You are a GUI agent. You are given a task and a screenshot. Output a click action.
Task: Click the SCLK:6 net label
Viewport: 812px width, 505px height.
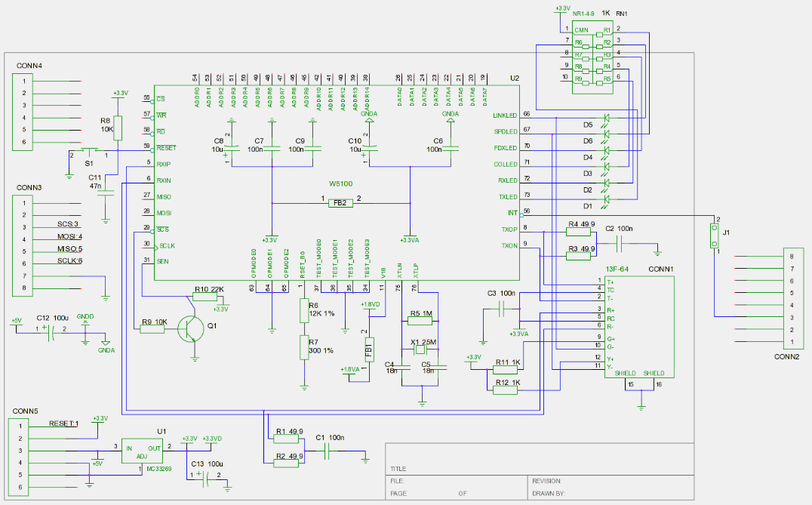[70, 261]
